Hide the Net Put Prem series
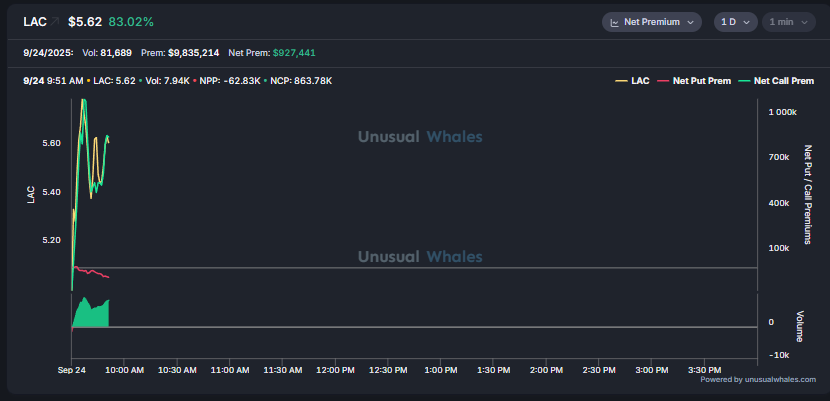Screen dimensions: 830x401 (x=701, y=81)
